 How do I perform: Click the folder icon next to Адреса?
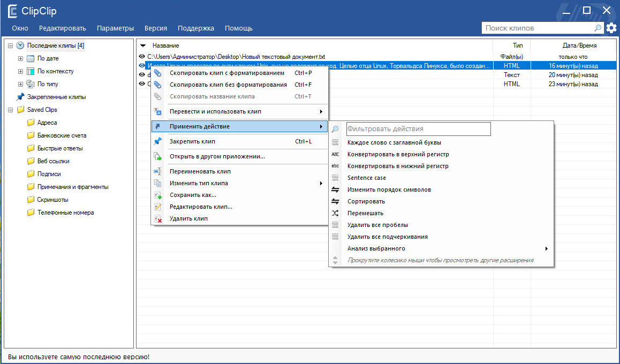[x=31, y=123]
